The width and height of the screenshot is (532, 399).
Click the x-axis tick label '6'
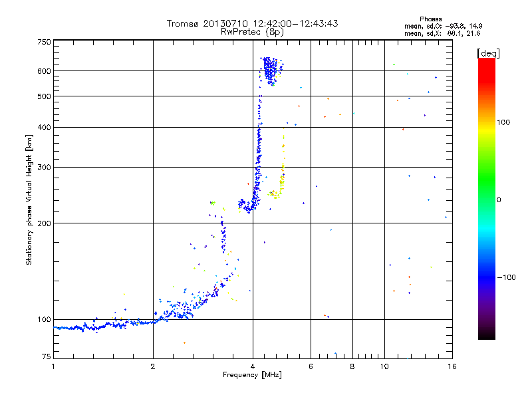pyautogui.click(x=311, y=366)
